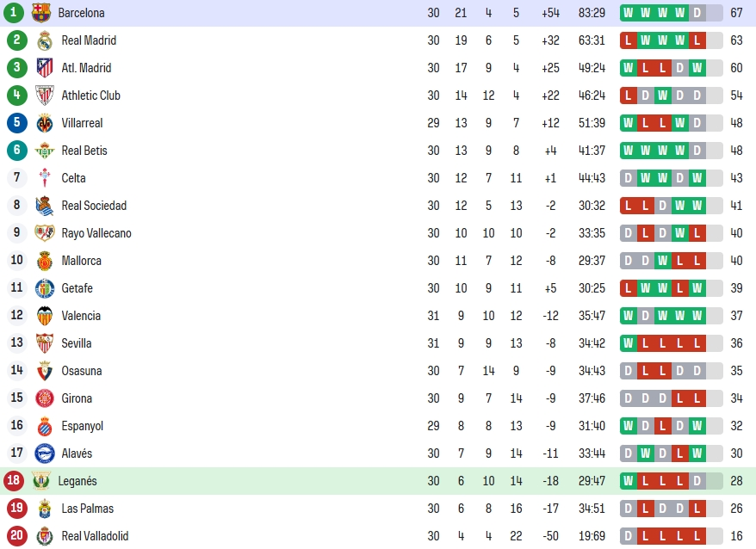Click Real Madrid's first form badge L

tap(628, 40)
